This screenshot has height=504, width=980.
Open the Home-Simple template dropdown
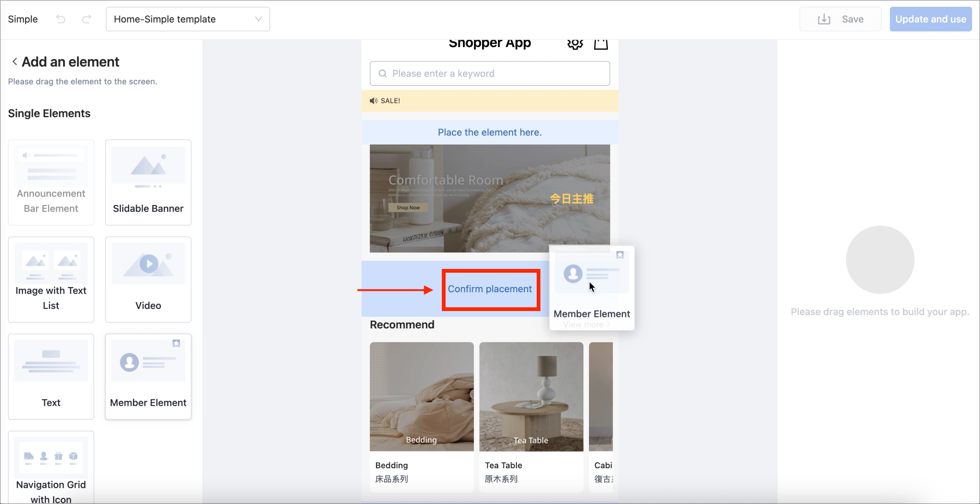188,19
